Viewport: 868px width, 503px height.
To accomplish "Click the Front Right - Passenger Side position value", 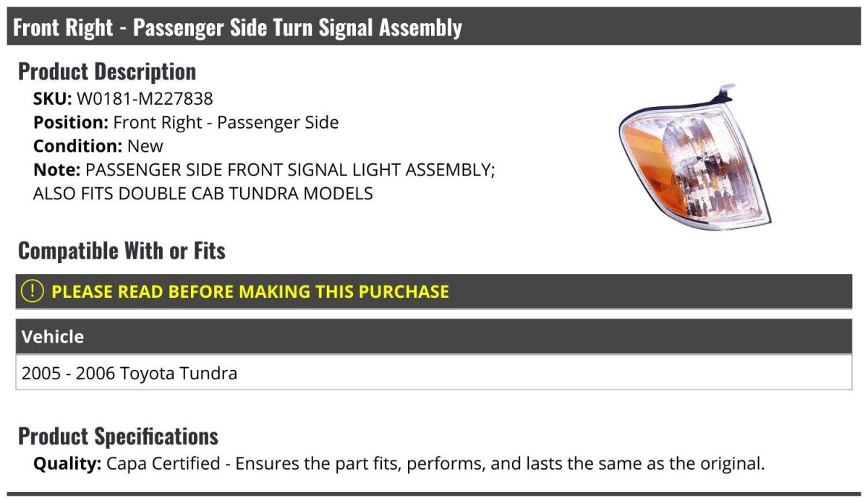I will pyautogui.click(x=226, y=122).
